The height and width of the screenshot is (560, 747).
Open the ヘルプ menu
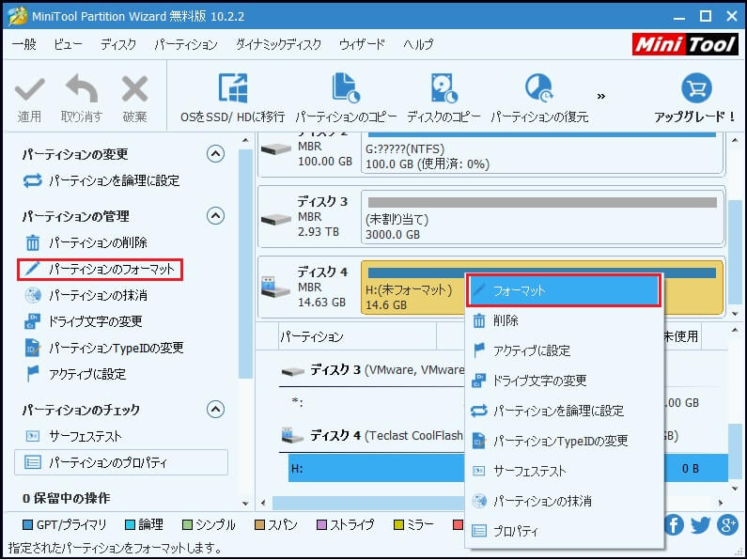pyautogui.click(x=418, y=45)
